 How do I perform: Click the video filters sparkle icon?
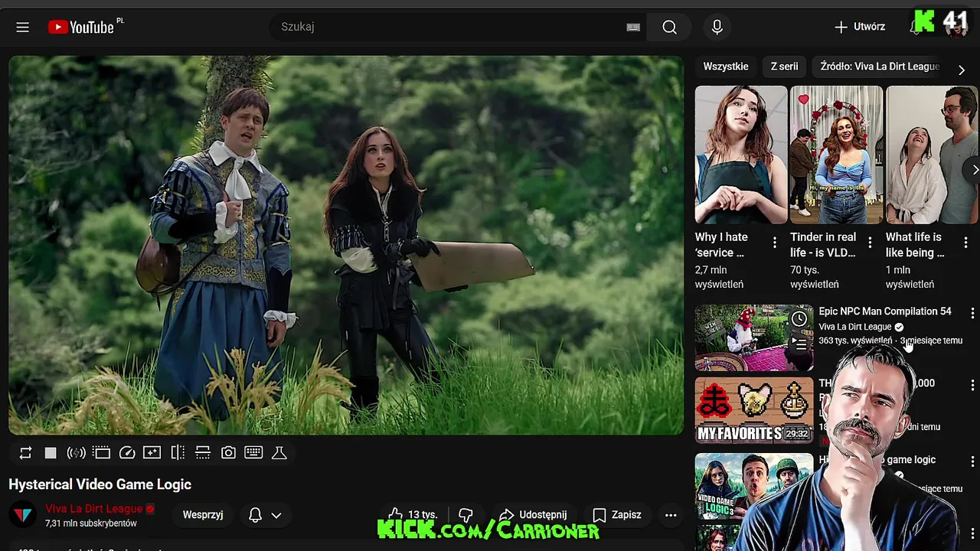[152, 453]
